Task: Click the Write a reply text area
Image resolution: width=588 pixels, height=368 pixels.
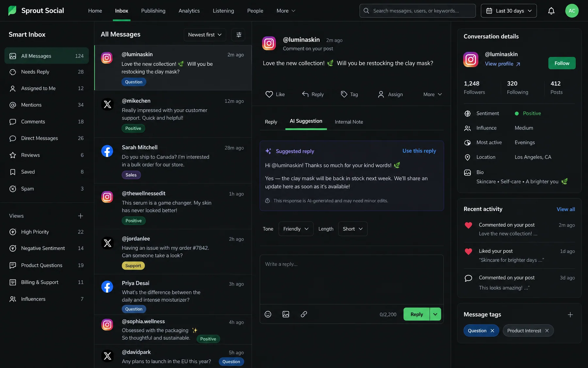Action: [x=351, y=279]
